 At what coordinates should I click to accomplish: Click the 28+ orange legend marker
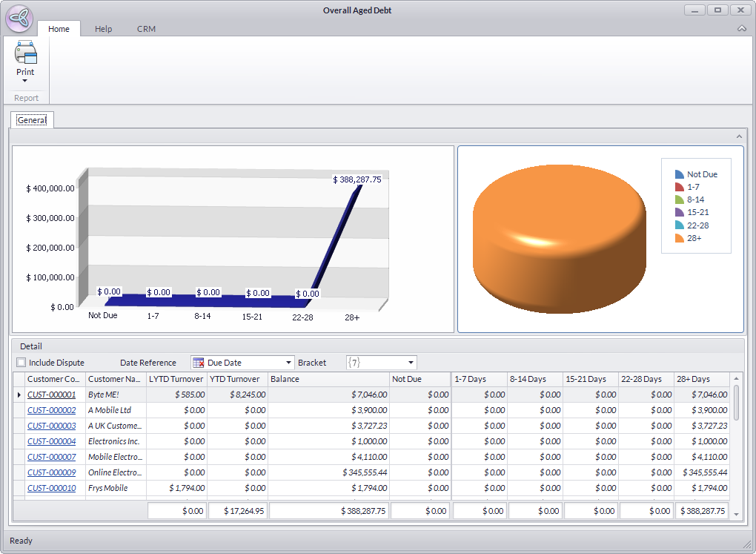coord(679,238)
